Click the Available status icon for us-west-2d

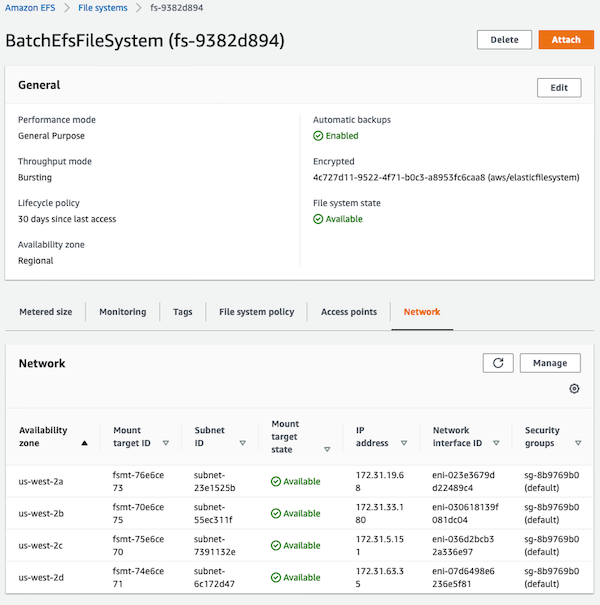275,578
